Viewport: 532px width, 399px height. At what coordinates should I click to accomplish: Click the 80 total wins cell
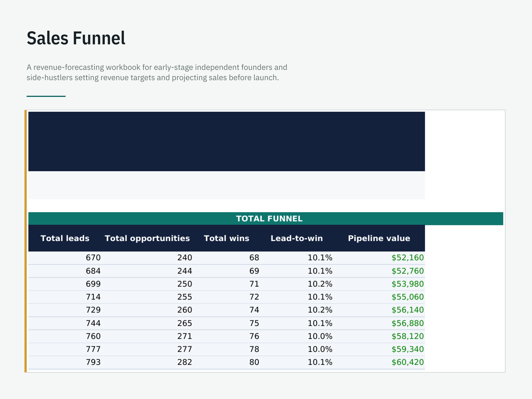pyautogui.click(x=254, y=362)
